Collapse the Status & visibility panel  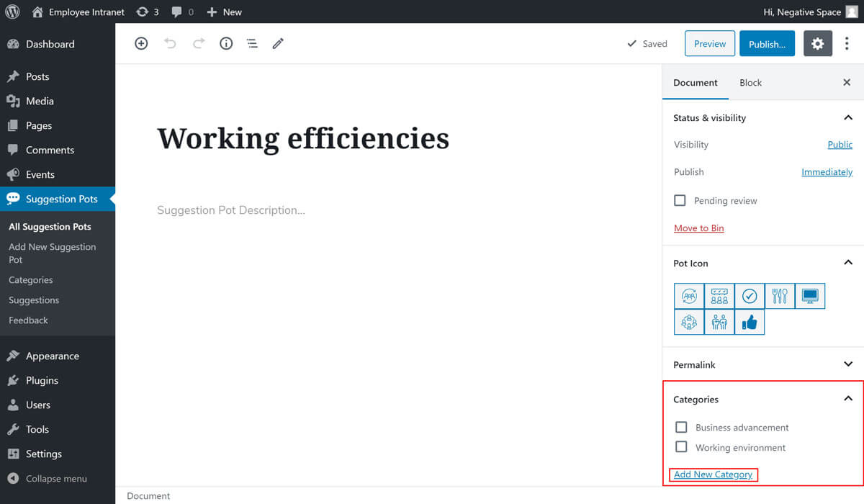tap(847, 117)
